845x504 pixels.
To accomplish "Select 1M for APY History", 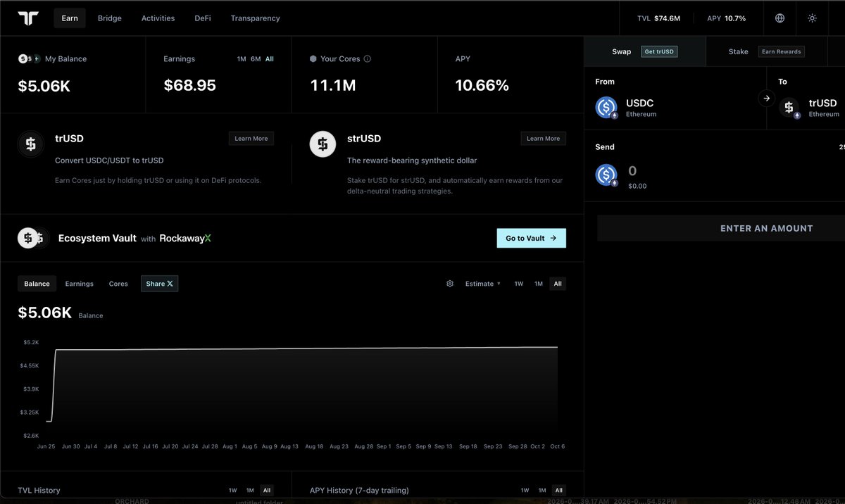I will (542, 490).
